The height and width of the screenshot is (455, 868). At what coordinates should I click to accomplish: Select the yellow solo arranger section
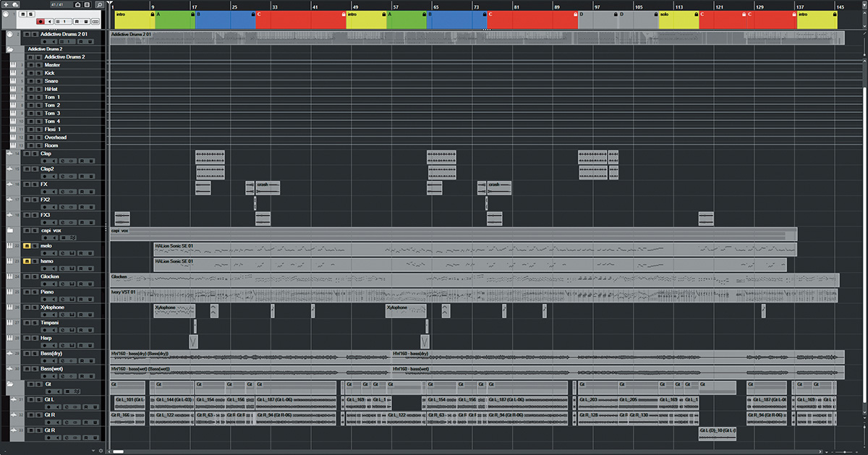[x=678, y=20]
